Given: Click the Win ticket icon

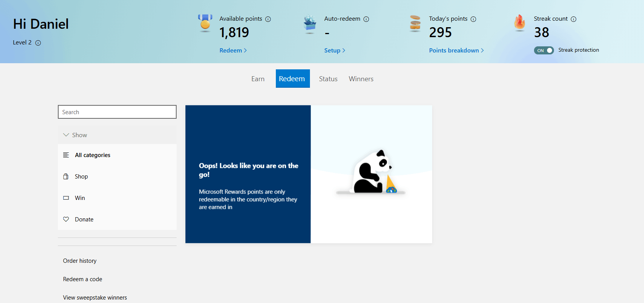Looking at the screenshot, I should pos(66,198).
